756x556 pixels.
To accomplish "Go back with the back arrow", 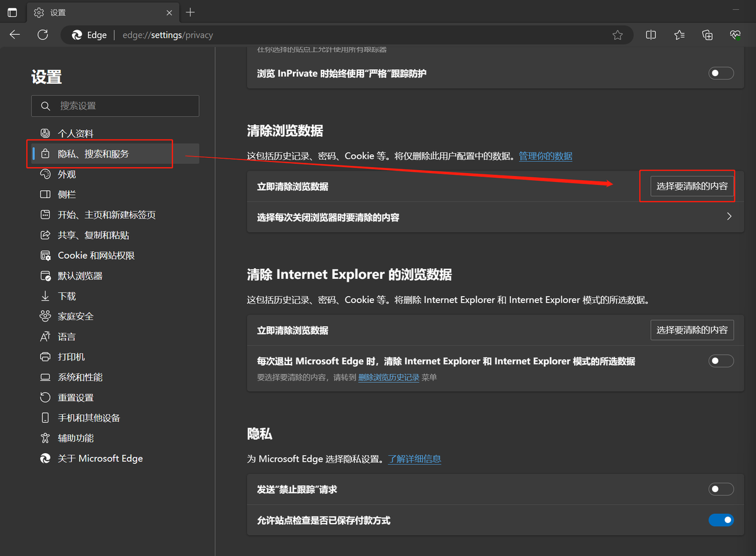I will click(15, 35).
